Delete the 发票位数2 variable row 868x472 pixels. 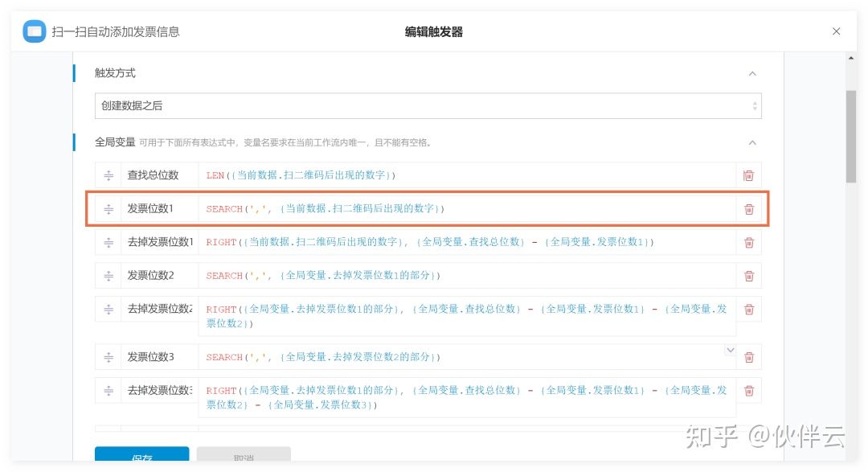[x=749, y=276]
